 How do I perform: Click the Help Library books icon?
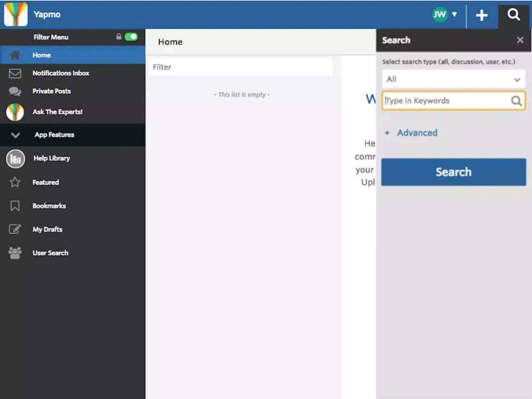(15, 158)
